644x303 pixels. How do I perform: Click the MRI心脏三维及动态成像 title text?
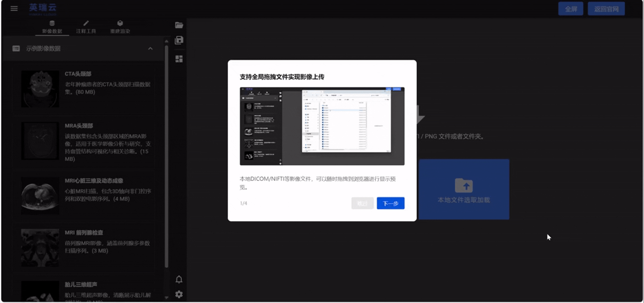pos(94,181)
